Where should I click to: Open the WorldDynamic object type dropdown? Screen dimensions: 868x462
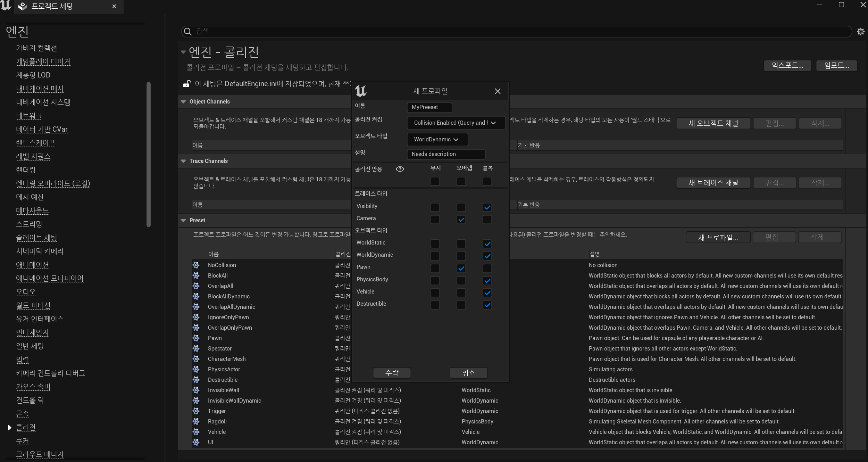click(x=437, y=139)
